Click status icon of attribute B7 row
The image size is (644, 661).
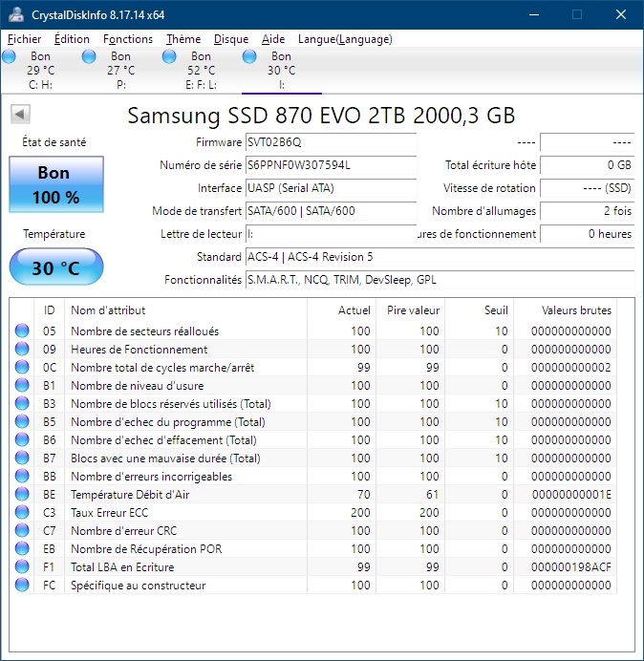tap(22, 458)
